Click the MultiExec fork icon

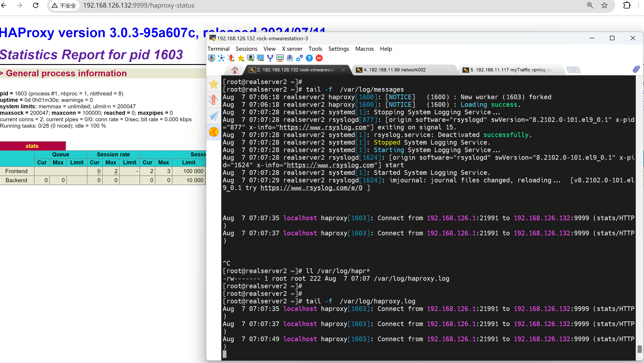pyautogui.click(x=270, y=58)
